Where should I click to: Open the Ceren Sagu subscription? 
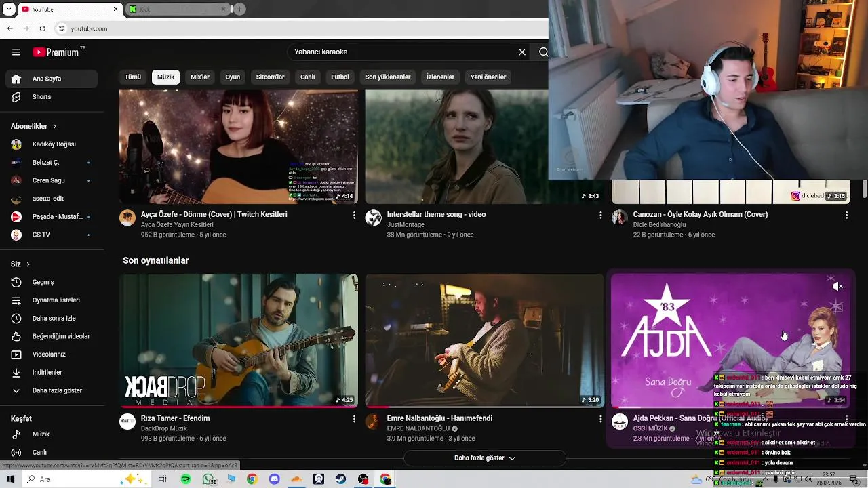(52, 181)
